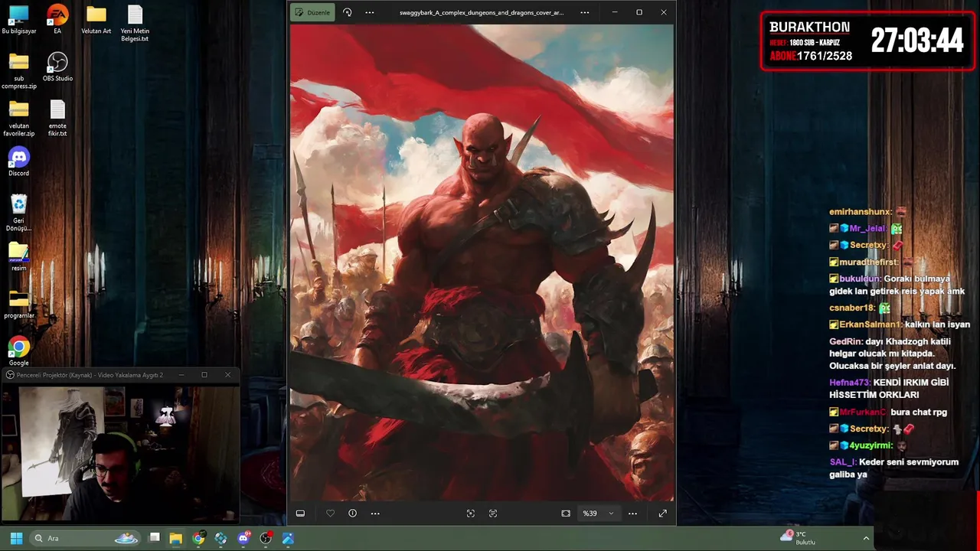
Task: Click the scan text icon in Photos
Action: click(492, 514)
